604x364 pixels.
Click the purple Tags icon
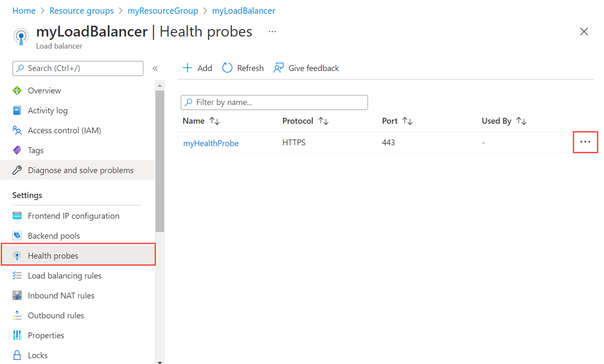[x=17, y=150]
